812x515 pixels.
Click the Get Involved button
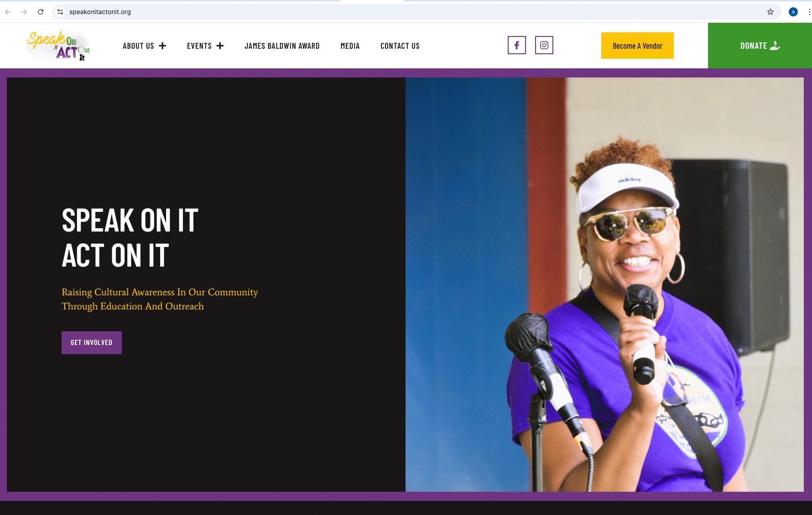92,343
